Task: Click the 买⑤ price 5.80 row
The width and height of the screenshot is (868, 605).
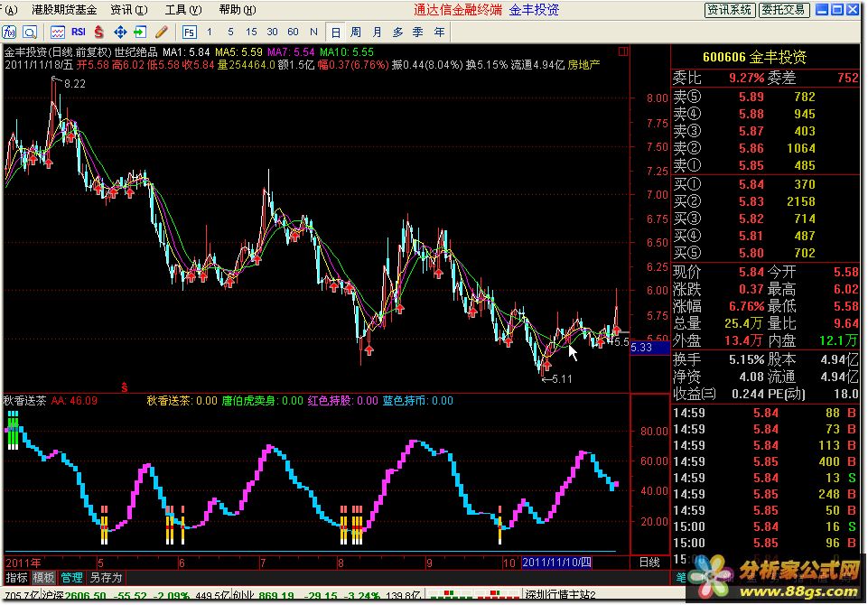Action: pyautogui.click(x=765, y=253)
